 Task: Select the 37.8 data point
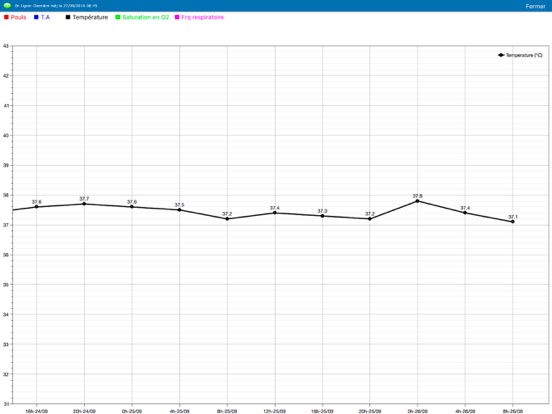click(418, 201)
